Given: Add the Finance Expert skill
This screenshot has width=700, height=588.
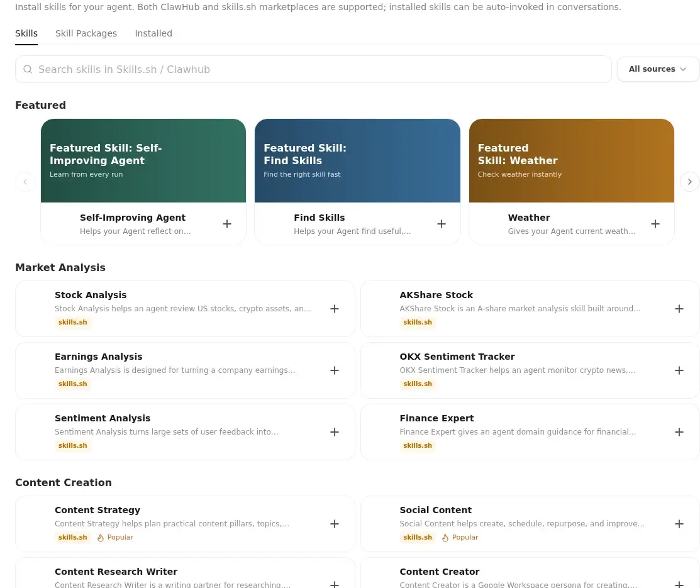Looking at the screenshot, I should click(x=679, y=432).
